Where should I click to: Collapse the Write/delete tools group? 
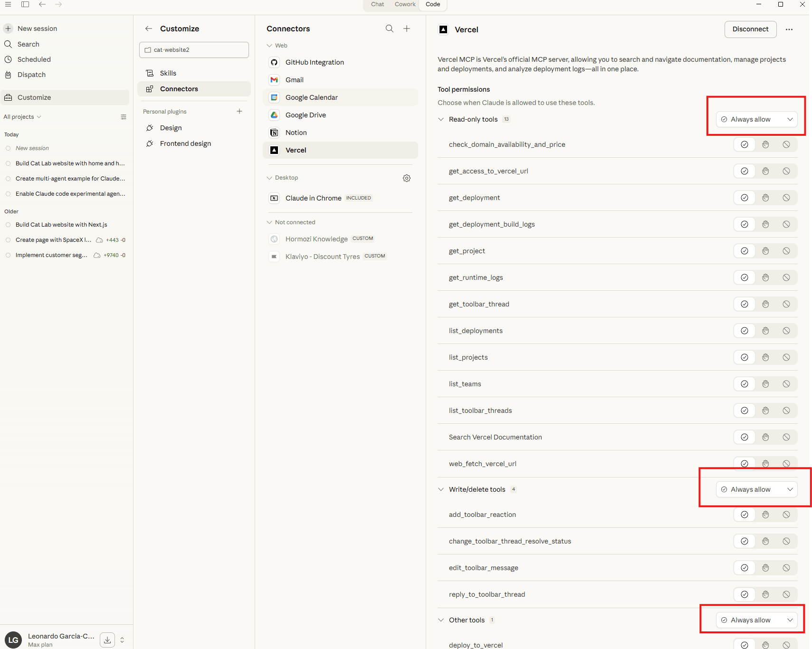tap(441, 489)
